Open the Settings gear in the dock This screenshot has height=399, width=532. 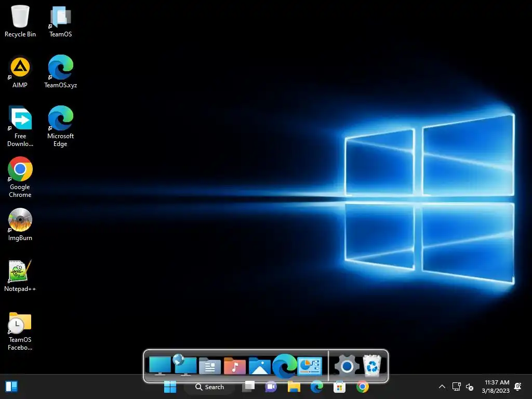coord(347,366)
